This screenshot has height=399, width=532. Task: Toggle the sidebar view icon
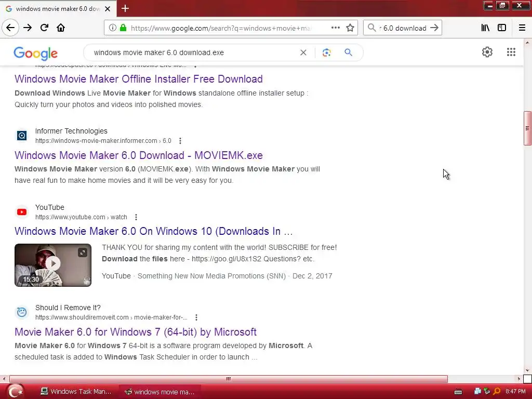click(502, 28)
